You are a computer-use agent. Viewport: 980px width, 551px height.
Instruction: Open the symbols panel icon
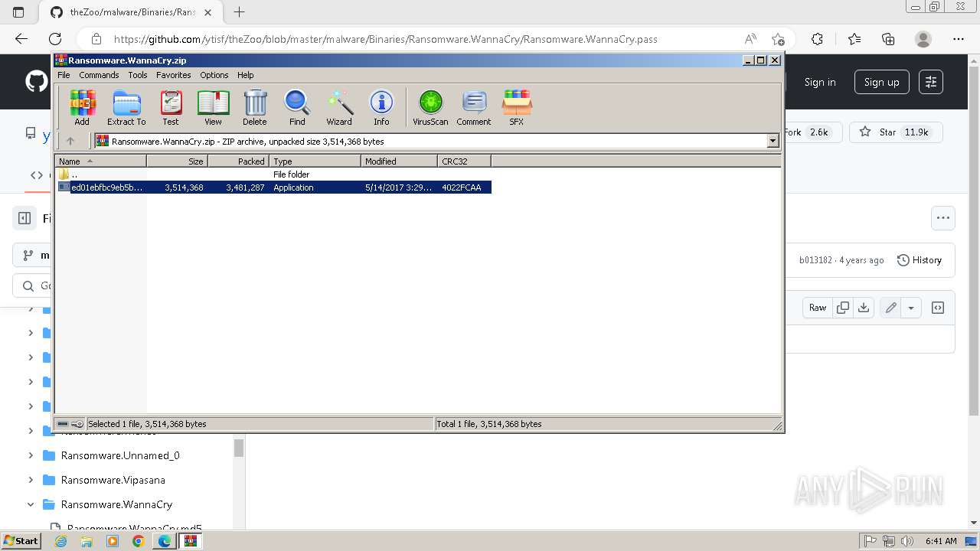[x=938, y=308]
